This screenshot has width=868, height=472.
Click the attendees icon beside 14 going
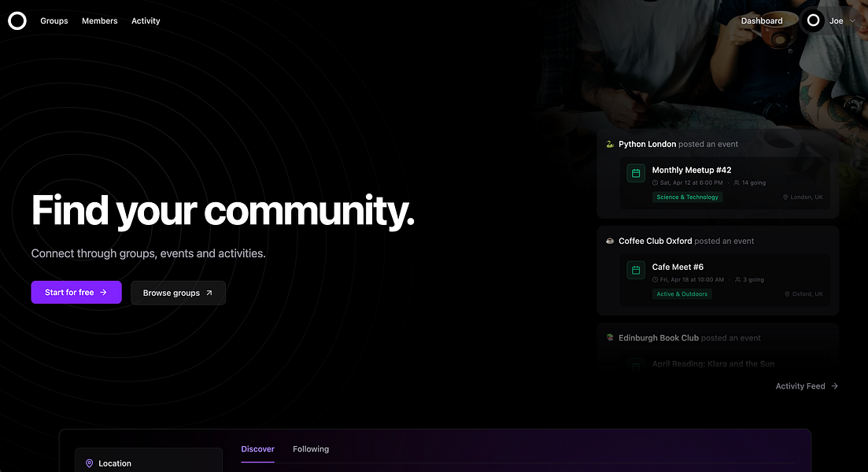coord(737,183)
